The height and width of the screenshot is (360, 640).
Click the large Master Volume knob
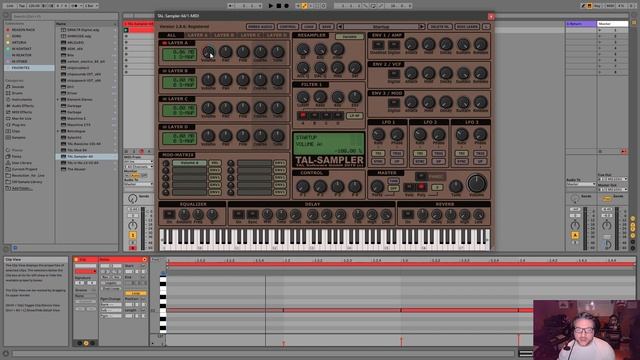pos(476,184)
